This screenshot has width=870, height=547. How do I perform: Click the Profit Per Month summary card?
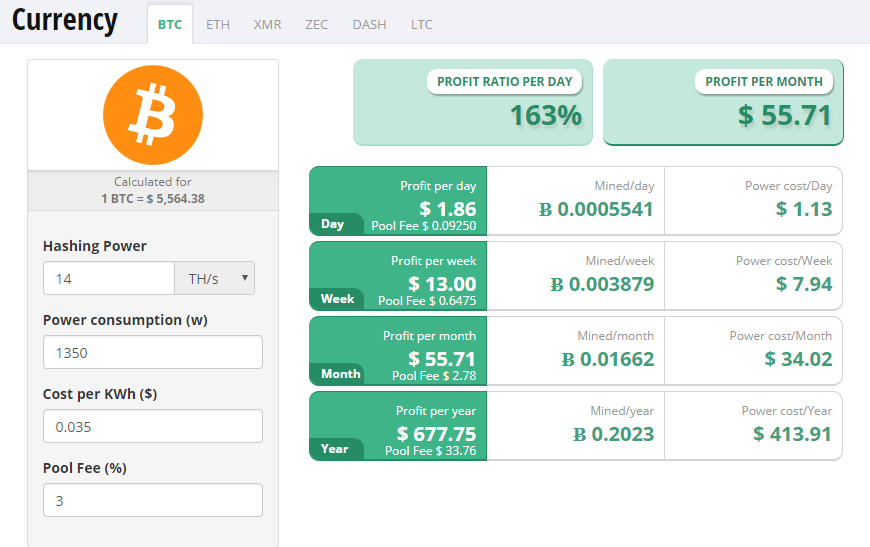pyautogui.click(x=723, y=103)
